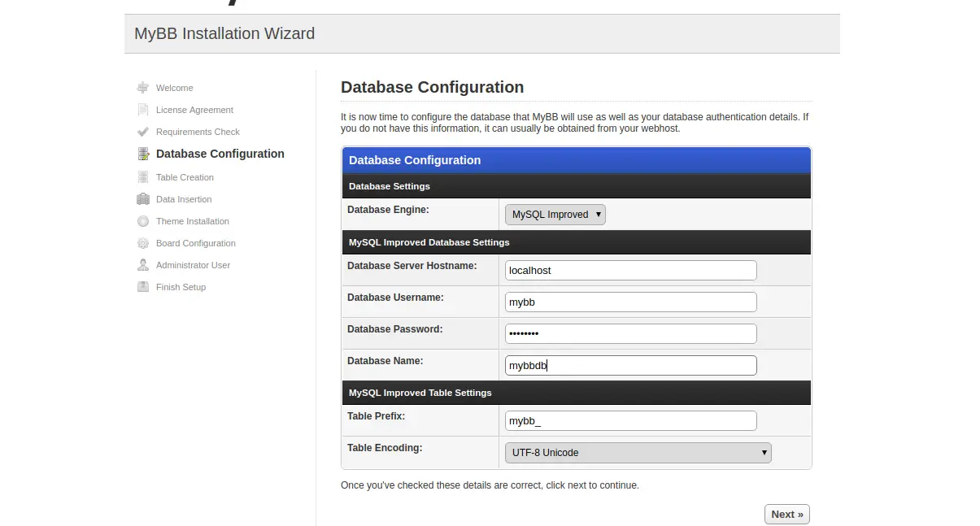The image size is (980, 526).
Task: Expand the Table Encoding dropdown
Action: 638,453
